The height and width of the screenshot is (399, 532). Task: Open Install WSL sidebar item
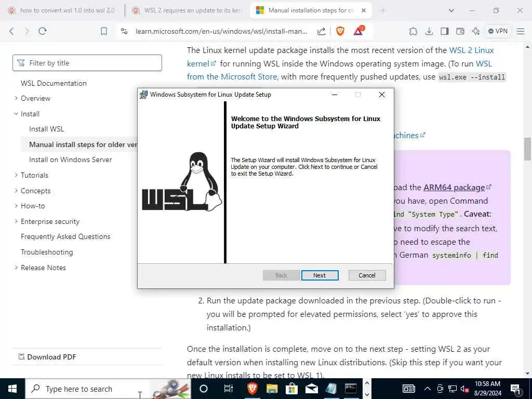coord(46,129)
